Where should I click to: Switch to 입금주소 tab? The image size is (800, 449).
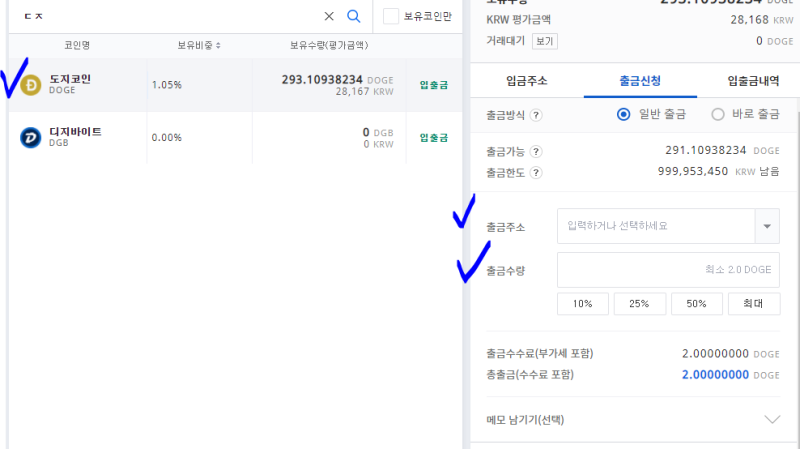[527, 81]
